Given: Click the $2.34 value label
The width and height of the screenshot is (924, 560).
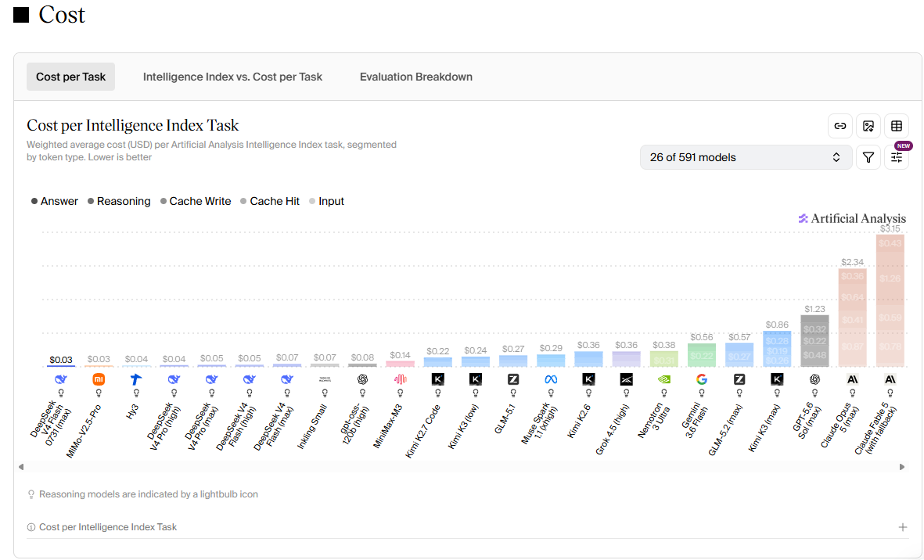Looking at the screenshot, I should (x=853, y=262).
